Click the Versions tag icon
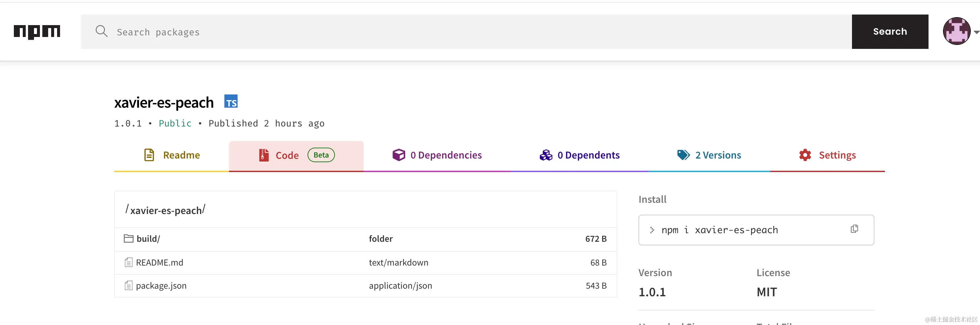The width and height of the screenshot is (980, 325). pyautogui.click(x=683, y=155)
